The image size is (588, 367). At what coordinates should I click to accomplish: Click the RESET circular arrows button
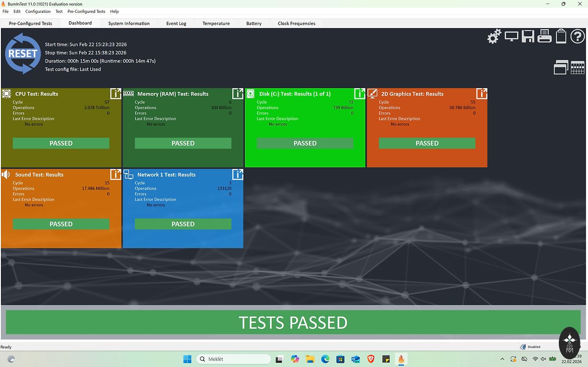point(22,54)
